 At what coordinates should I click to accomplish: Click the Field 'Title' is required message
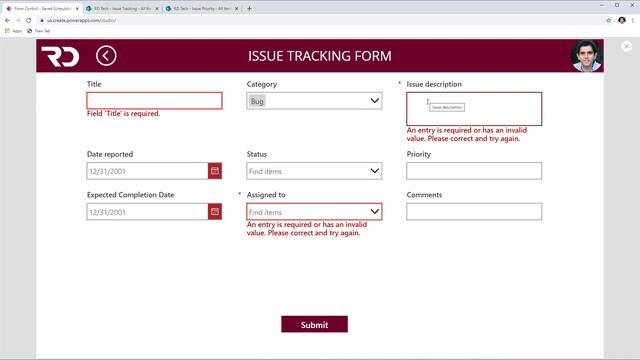point(123,113)
